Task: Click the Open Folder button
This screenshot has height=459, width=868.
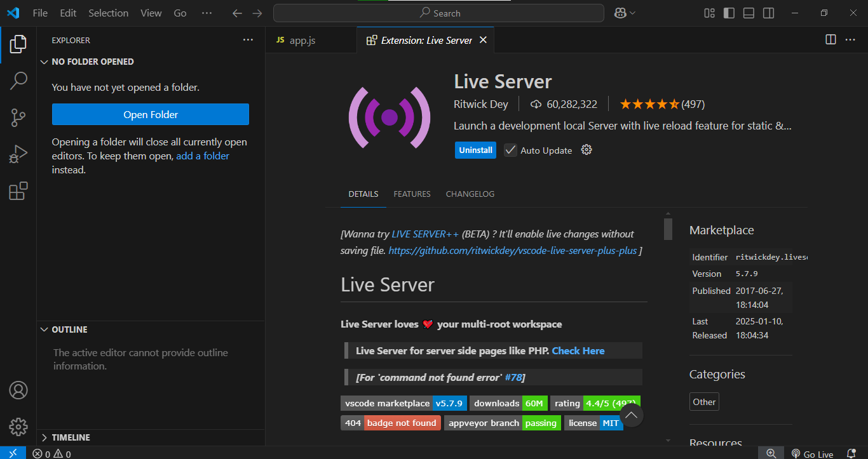Action: (151, 114)
